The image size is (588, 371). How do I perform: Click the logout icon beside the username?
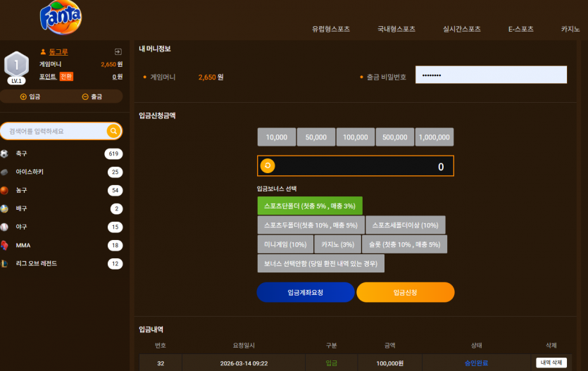pos(118,51)
